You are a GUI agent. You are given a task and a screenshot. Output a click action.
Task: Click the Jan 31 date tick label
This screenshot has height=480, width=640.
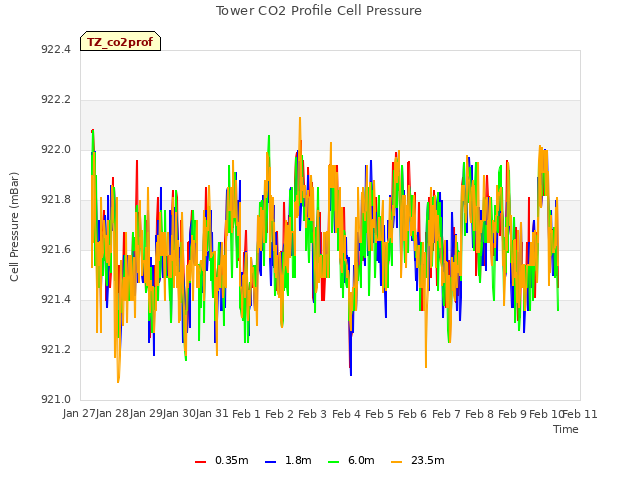pos(212,413)
